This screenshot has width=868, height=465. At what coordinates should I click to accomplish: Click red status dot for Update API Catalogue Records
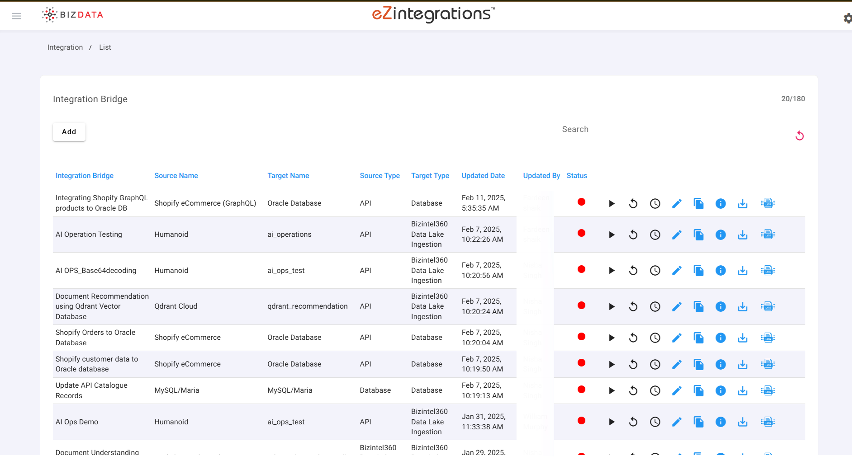click(x=581, y=390)
